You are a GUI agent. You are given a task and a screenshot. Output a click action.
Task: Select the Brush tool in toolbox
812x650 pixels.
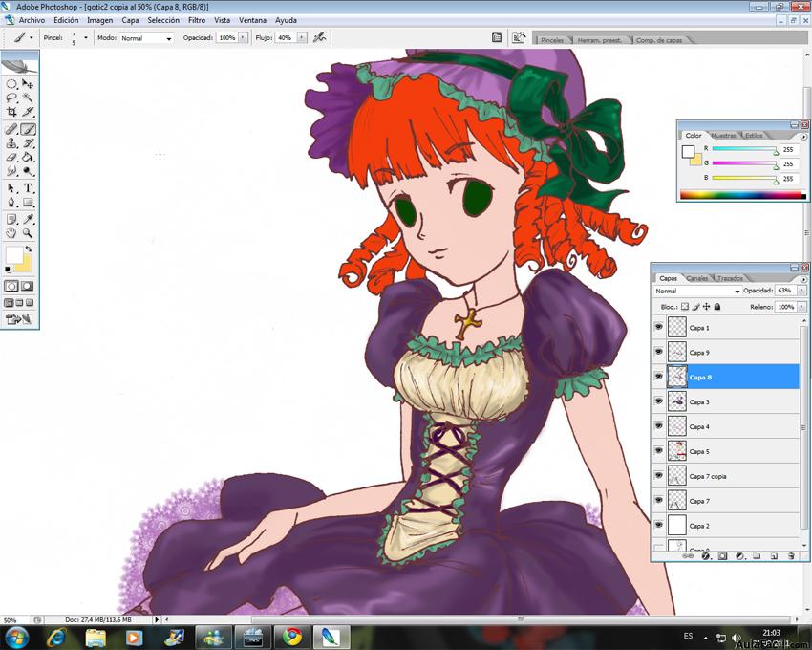pyautogui.click(x=28, y=129)
